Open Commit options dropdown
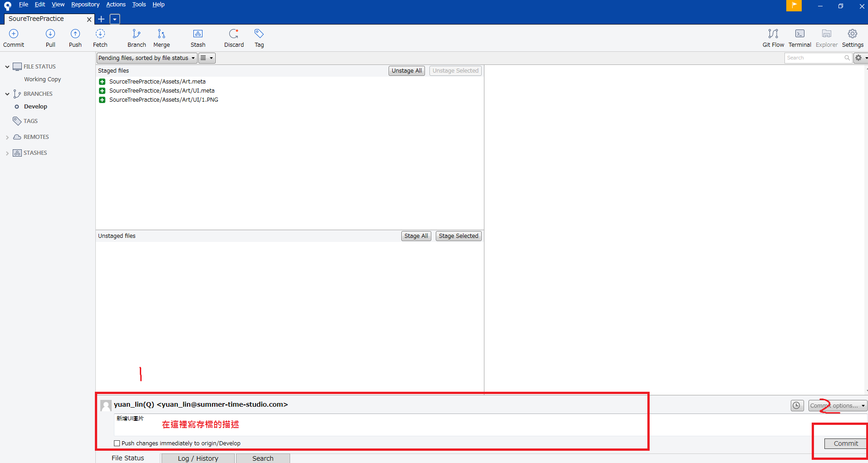 point(838,406)
